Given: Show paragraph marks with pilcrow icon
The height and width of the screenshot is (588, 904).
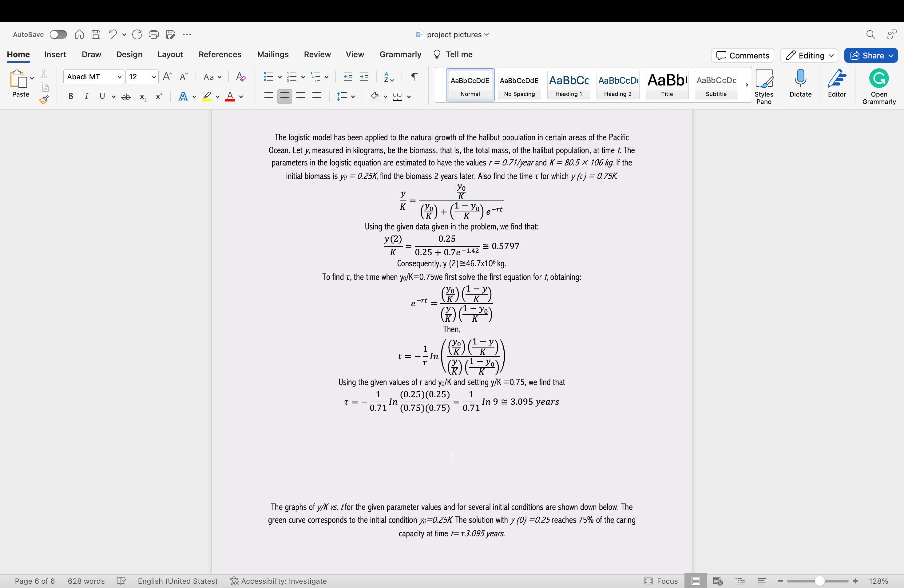Looking at the screenshot, I should tap(414, 77).
